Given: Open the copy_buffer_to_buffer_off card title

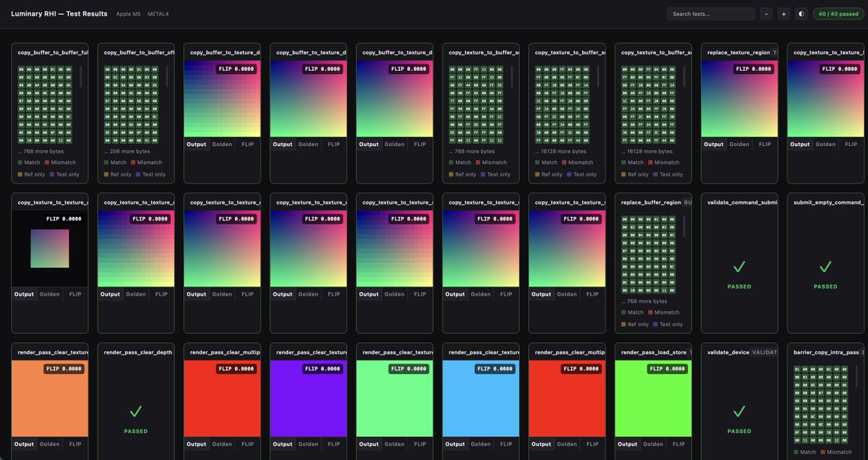Looking at the screenshot, I should click(x=139, y=52).
